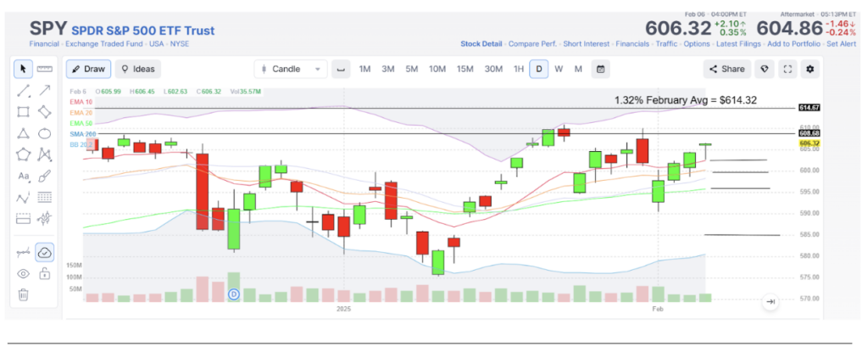Toggle cloud autosave of drawings
This screenshot has height=353, width=868.
click(x=45, y=252)
